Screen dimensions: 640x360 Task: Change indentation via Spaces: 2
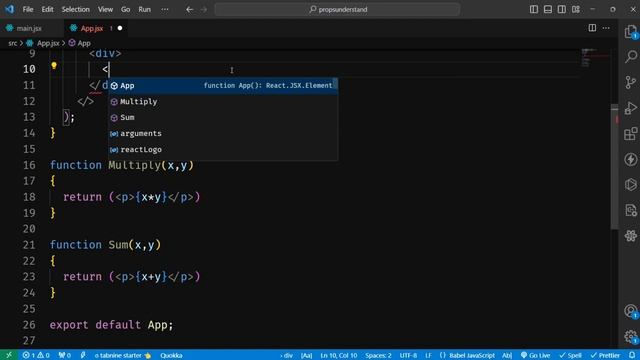tap(378, 355)
